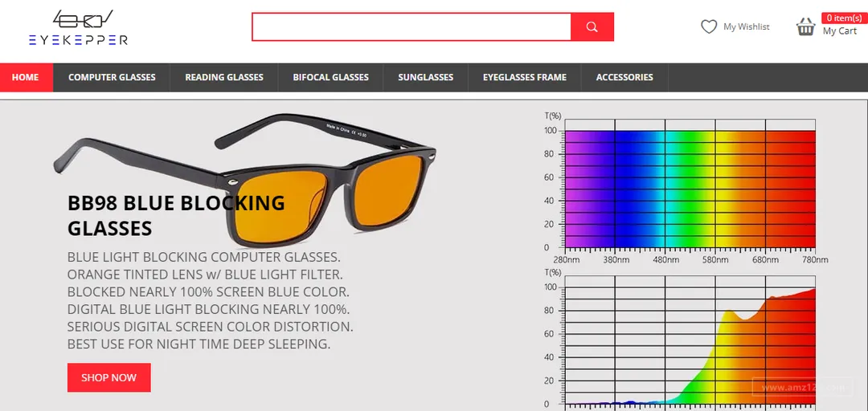The height and width of the screenshot is (411, 868).
Task: Click the 480nm axis label on upper chart
Action: coord(665,260)
